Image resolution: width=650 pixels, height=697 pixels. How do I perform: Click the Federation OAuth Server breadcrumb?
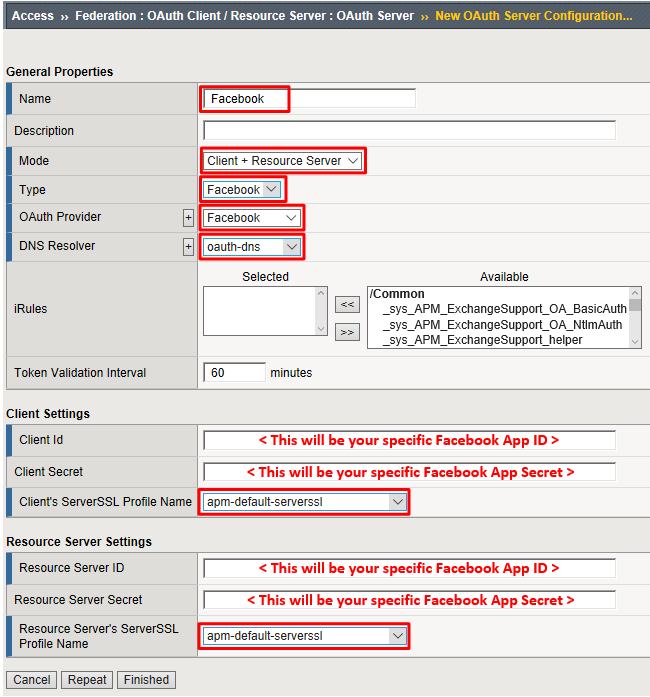pyautogui.click(x=245, y=16)
